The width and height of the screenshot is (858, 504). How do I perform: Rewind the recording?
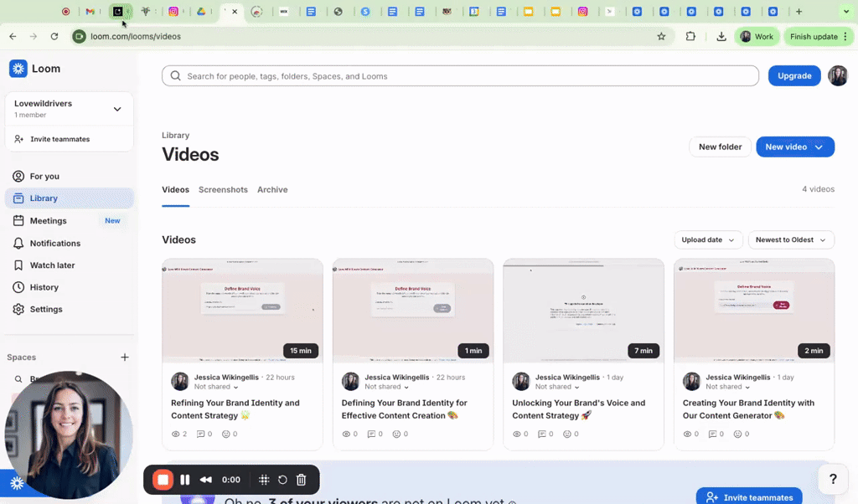click(206, 480)
